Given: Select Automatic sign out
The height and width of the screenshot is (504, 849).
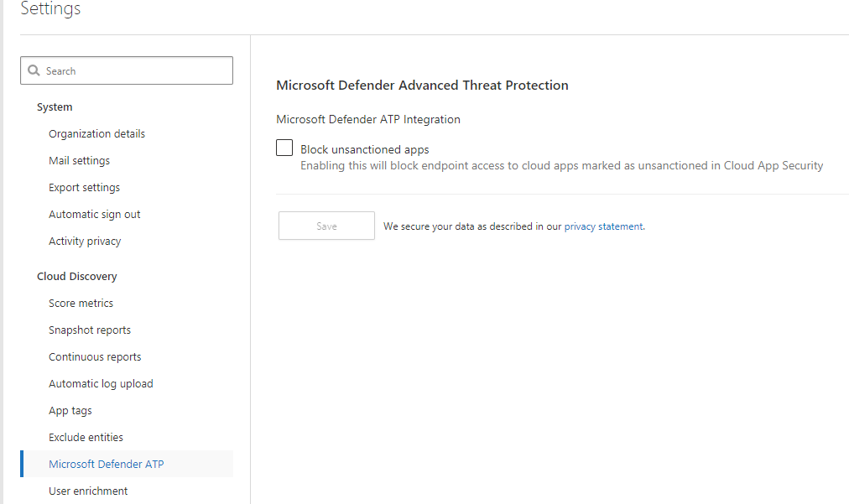Looking at the screenshot, I should (x=94, y=215).
